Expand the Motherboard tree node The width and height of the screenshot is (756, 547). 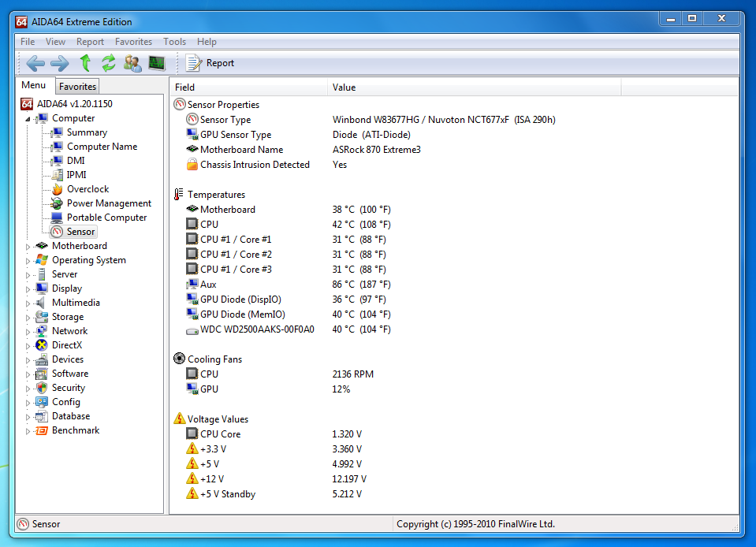click(x=29, y=247)
